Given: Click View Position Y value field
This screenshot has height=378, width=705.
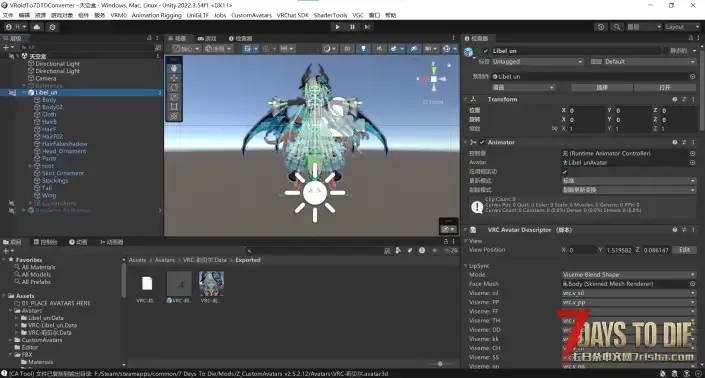Looking at the screenshot, I should [619, 250].
